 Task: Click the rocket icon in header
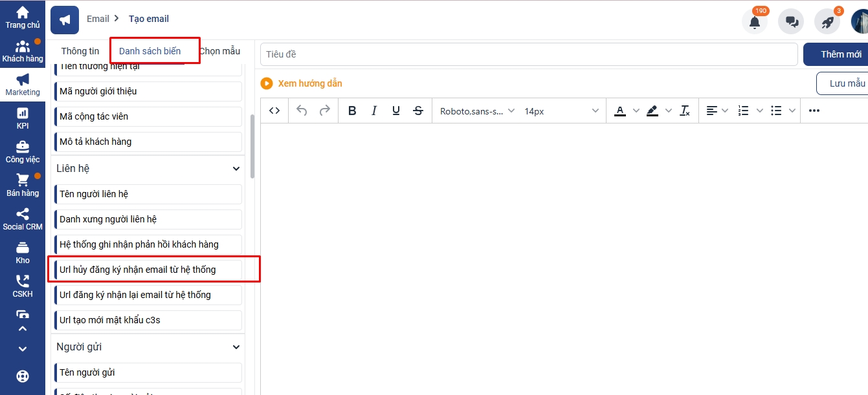[x=827, y=21]
